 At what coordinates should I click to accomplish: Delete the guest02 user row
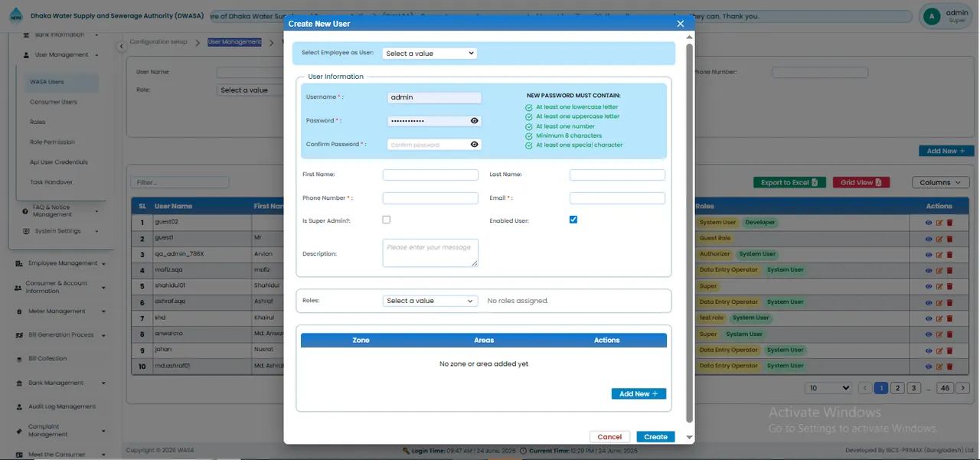click(949, 223)
